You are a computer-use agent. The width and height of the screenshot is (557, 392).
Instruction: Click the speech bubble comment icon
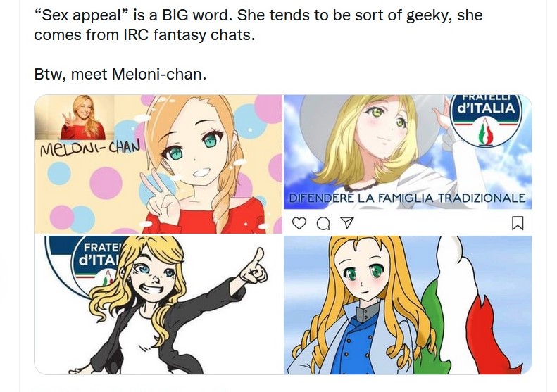tap(323, 223)
